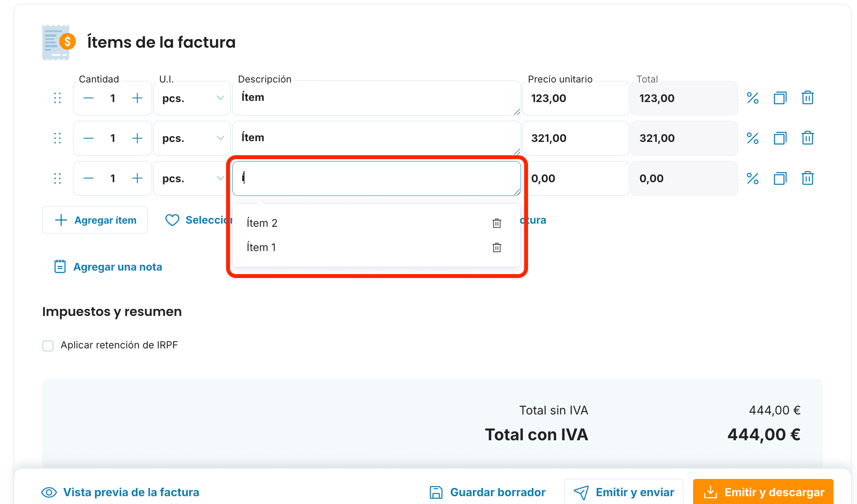The height and width of the screenshot is (504, 857).
Task: Focus the active description field of the 0,00 row
Action: coord(376,178)
